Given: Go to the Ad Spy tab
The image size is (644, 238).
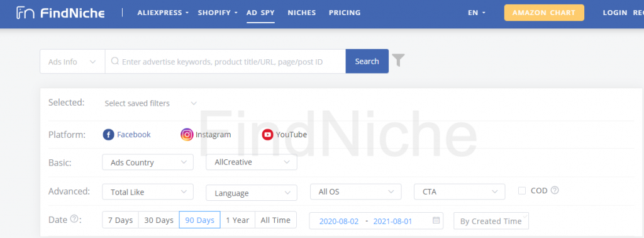Looking at the screenshot, I should (x=260, y=13).
